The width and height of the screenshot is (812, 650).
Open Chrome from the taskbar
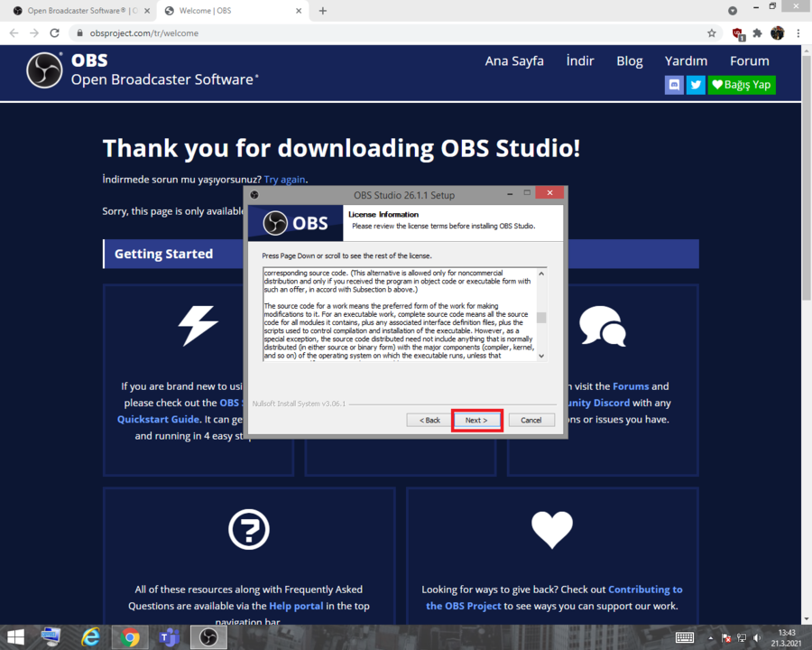point(129,637)
